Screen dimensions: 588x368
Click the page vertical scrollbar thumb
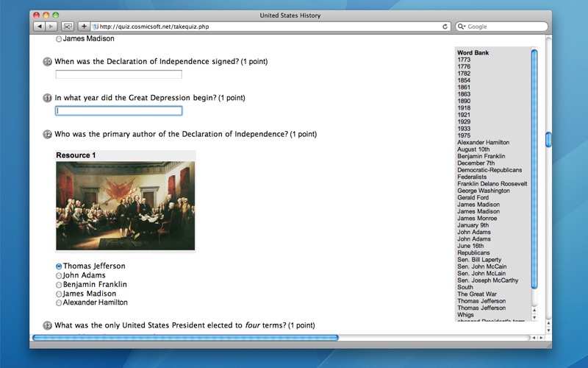(548, 139)
